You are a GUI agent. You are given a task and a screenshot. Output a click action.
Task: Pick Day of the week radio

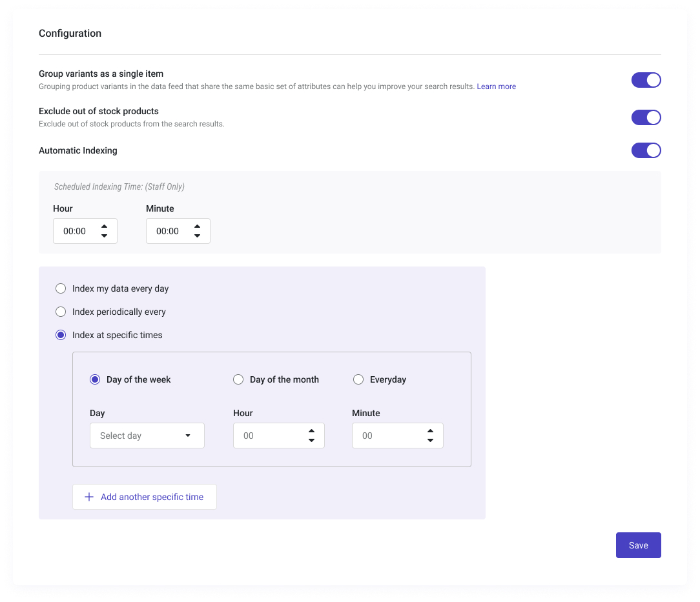point(95,379)
